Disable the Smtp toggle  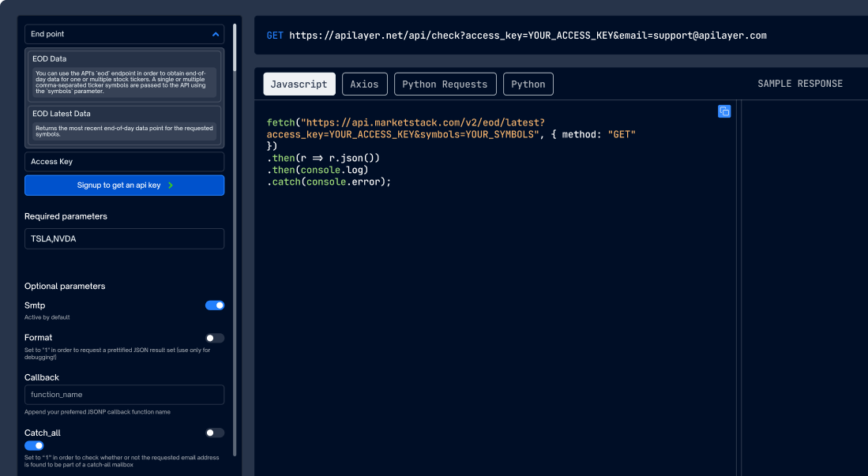pyautogui.click(x=215, y=305)
